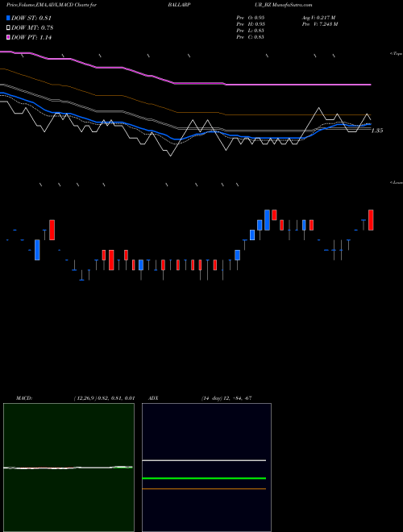403x532 pixels.
Task: Click the '<Tops' marker label
Action: coord(397,54)
